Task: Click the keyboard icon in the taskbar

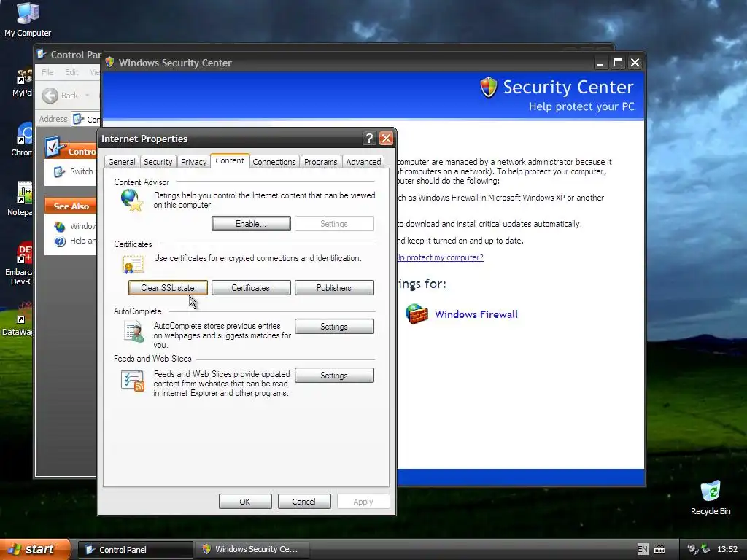Action: pyautogui.click(x=659, y=550)
